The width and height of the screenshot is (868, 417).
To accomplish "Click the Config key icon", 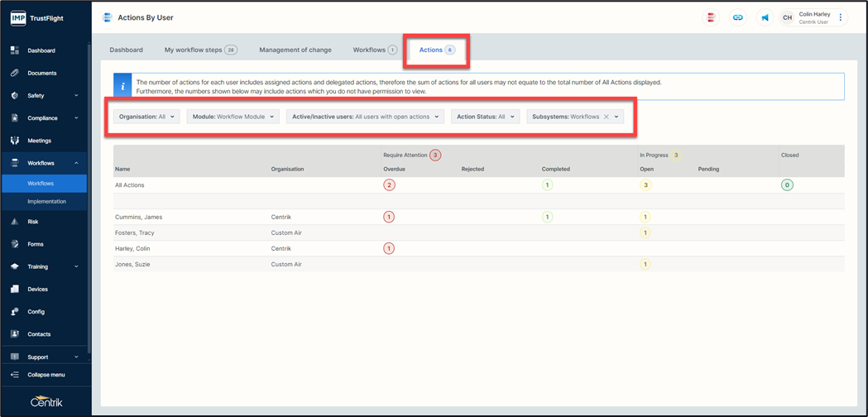I will [15, 312].
